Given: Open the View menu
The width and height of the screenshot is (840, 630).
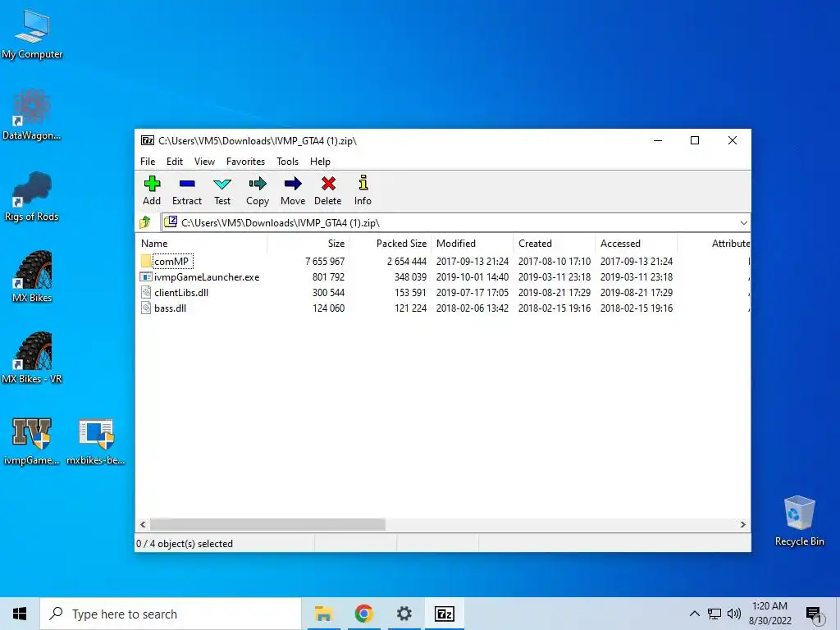Looking at the screenshot, I should (204, 162).
